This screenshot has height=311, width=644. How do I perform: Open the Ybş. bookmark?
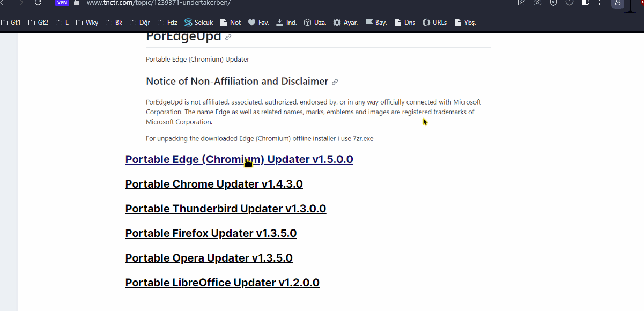[x=465, y=23]
